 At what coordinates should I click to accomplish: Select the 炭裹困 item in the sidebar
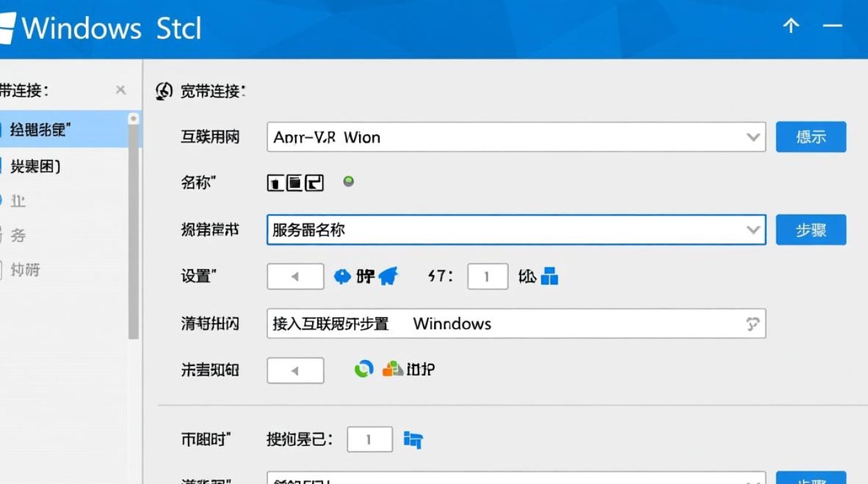(50, 166)
